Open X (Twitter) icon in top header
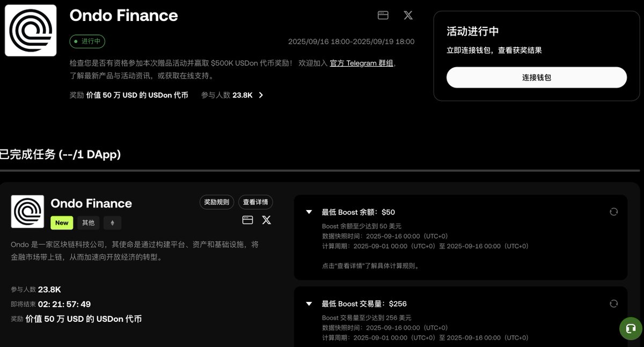 (408, 15)
